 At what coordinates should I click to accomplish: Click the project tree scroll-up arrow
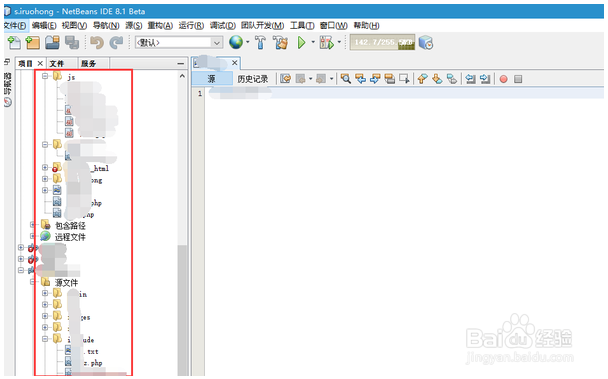[182, 76]
